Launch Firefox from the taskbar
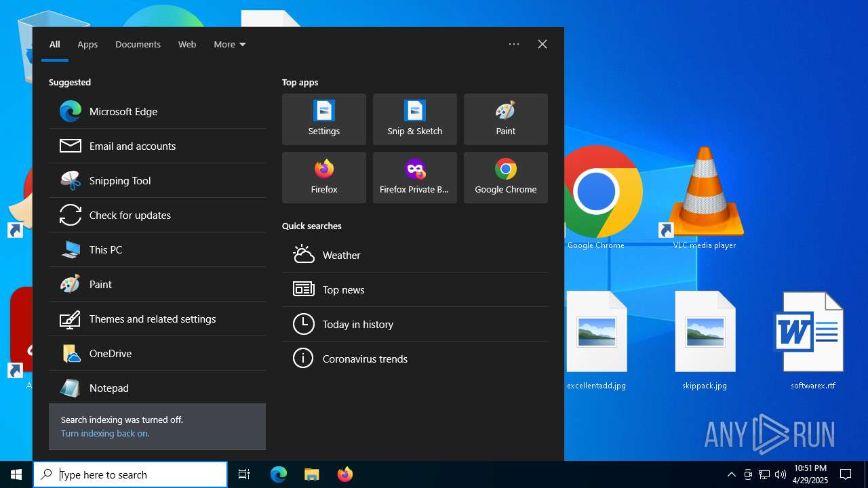 pyautogui.click(x=345, y=474)
